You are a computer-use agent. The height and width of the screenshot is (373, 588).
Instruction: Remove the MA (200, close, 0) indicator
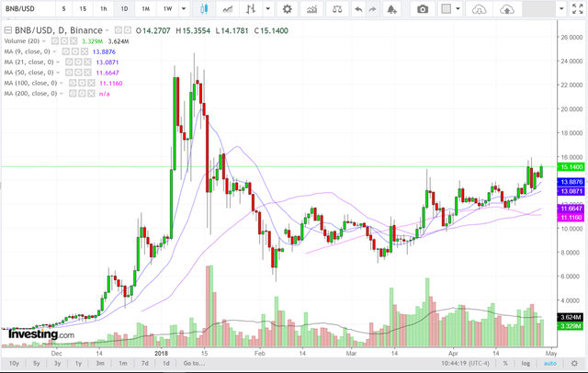(x=91, y=94)
